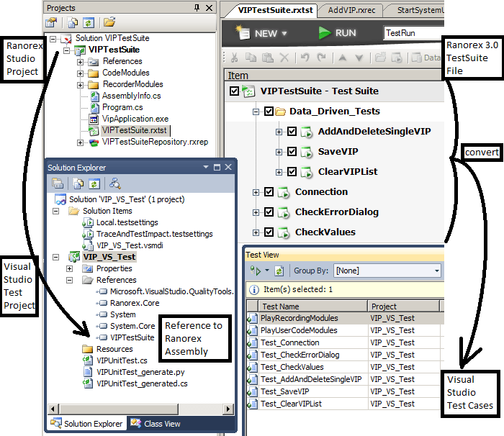Collapse the Data_Driven_Tests folder
This screenshot has height=436, width=504.
tap(256, 112)
